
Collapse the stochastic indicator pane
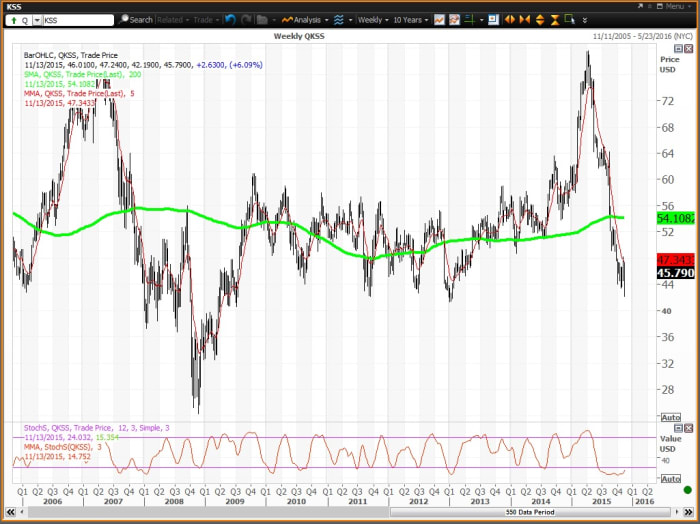[678, 427]
